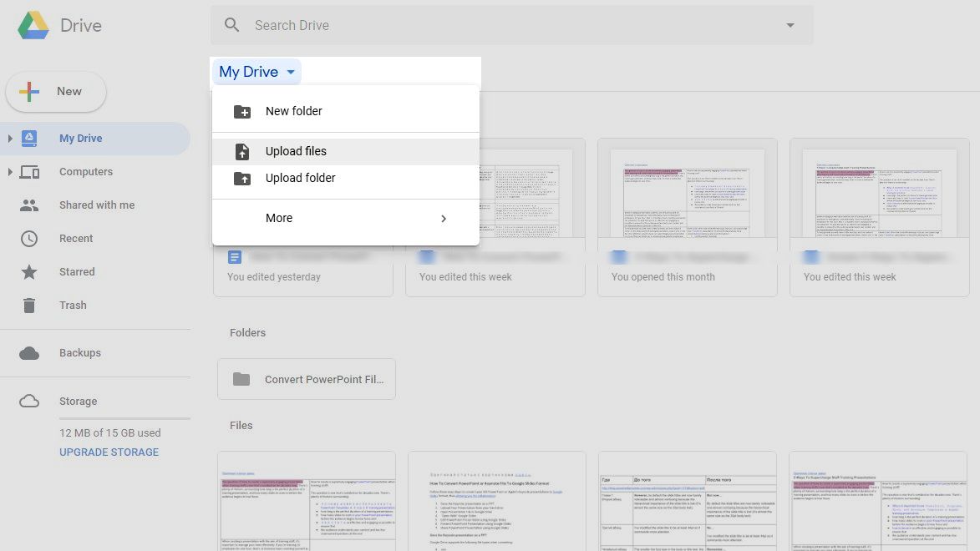Click the Storage cloud outline icon
This screenshot has height=551, width=980.
28,401
